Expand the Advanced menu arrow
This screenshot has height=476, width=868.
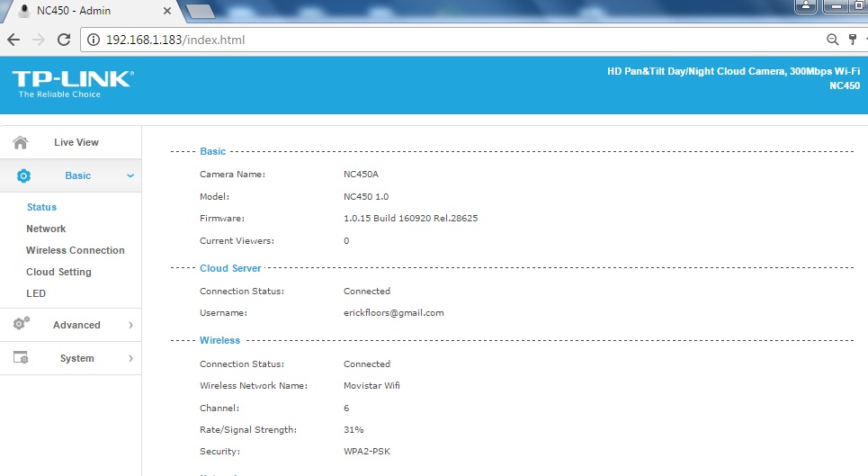130,325
